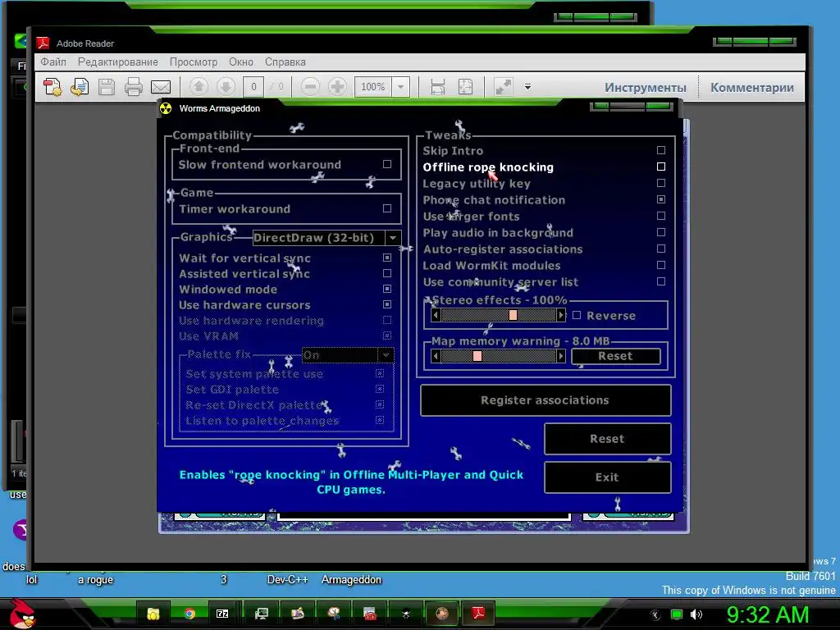Toggle Auto-register associations checkbox
840x630 pixels.
click(661, 249)
